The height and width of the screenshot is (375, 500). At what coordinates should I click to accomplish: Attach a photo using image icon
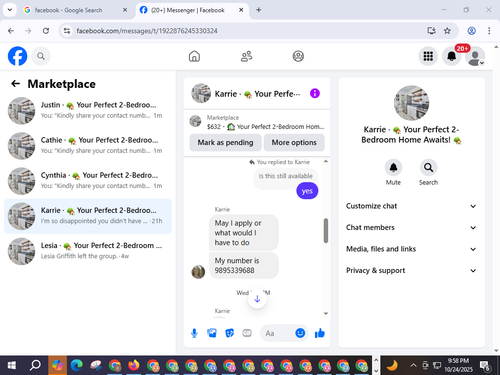(212, 333)
